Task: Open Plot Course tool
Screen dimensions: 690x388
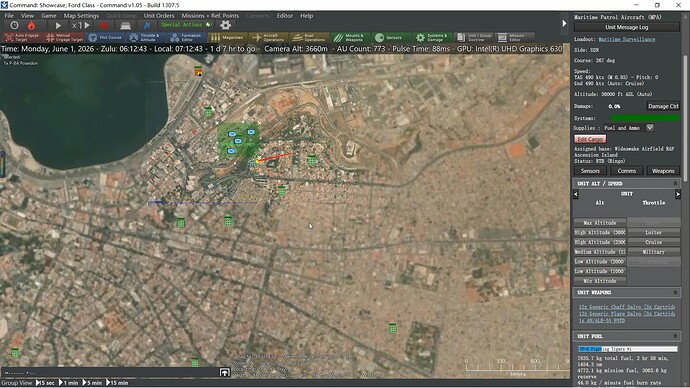Action: pos(105,37)
